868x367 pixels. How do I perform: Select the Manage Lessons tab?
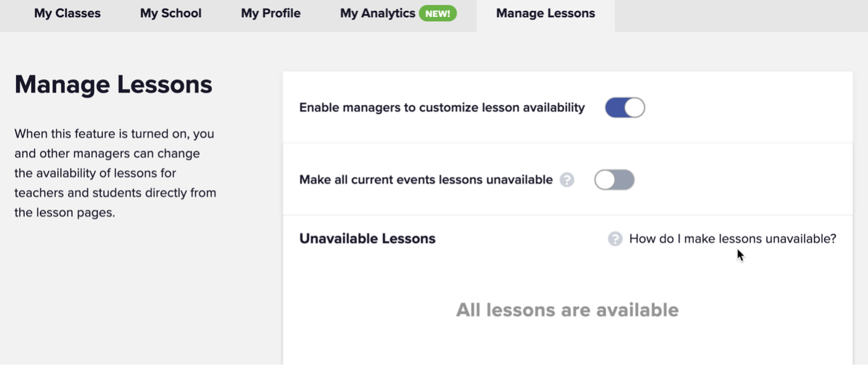546,13
